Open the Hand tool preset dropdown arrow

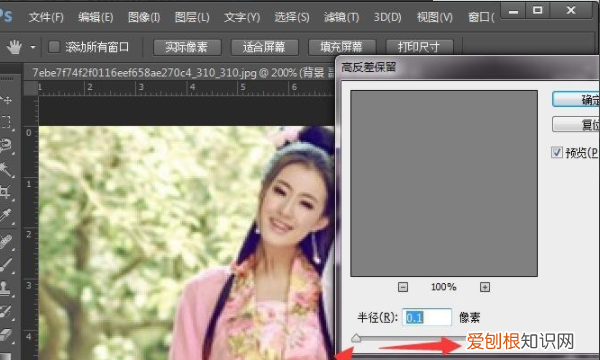coord(33,47)
